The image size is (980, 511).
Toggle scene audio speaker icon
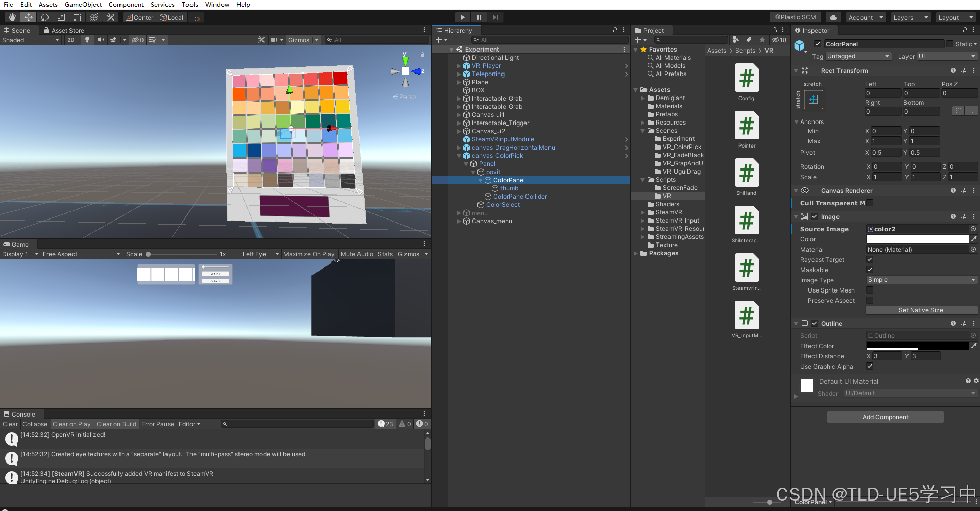101,40
